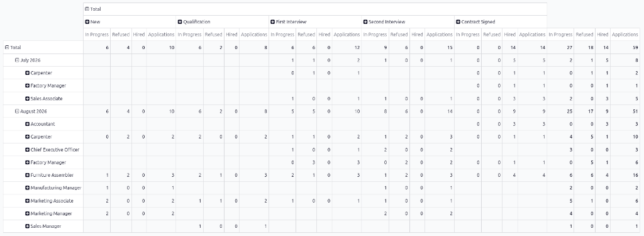Expand First Interview column plus icon
Screen dimensions: 644x236
pyautogui.click(x=273, y=22)
